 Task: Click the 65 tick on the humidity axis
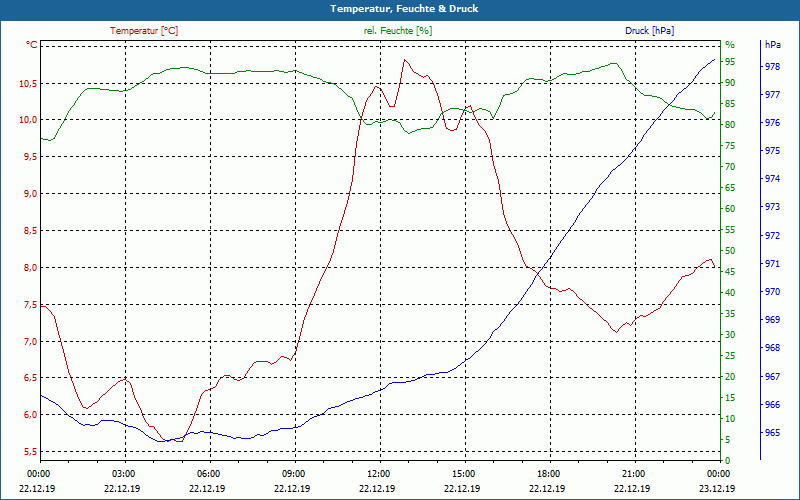coord(730,188)
